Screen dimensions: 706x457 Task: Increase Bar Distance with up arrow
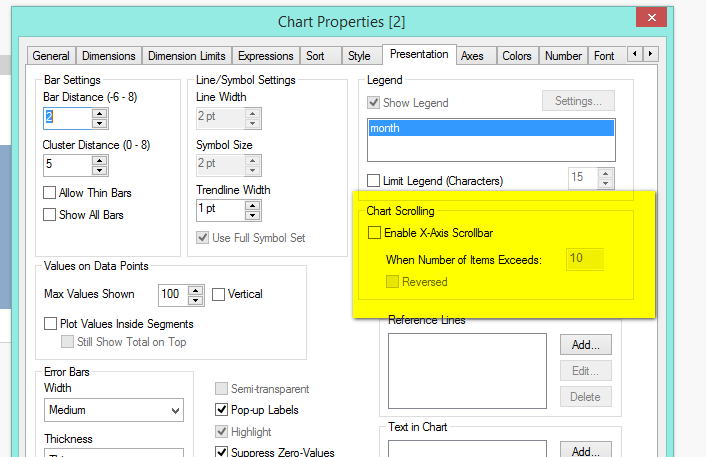coord(99,112)
